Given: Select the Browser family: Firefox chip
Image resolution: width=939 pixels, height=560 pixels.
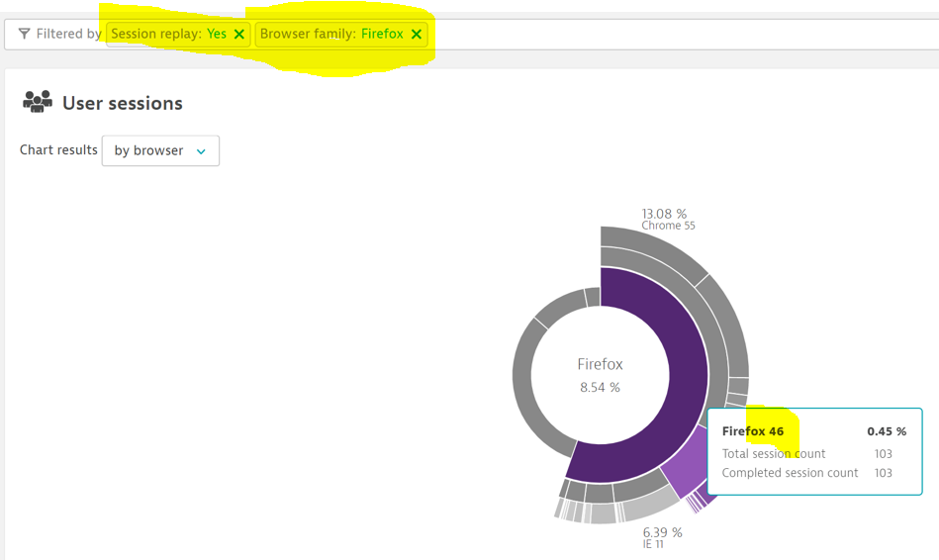Looking at the screenshot, I should [x=330, y=34].
